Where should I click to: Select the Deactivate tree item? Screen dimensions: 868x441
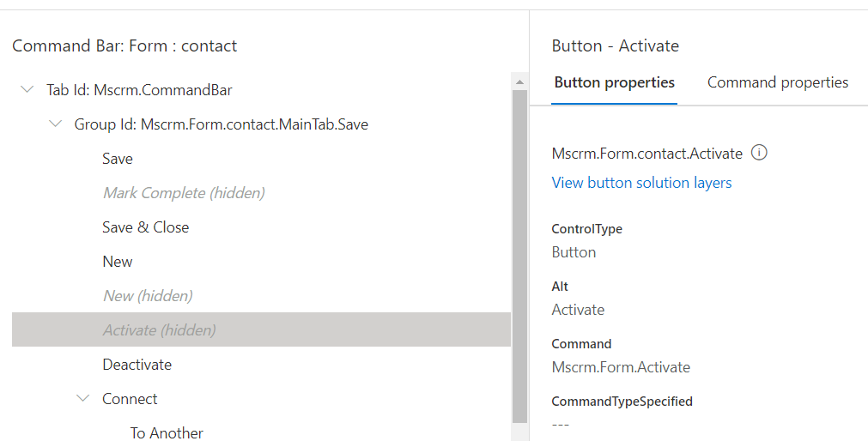[137, 365]
